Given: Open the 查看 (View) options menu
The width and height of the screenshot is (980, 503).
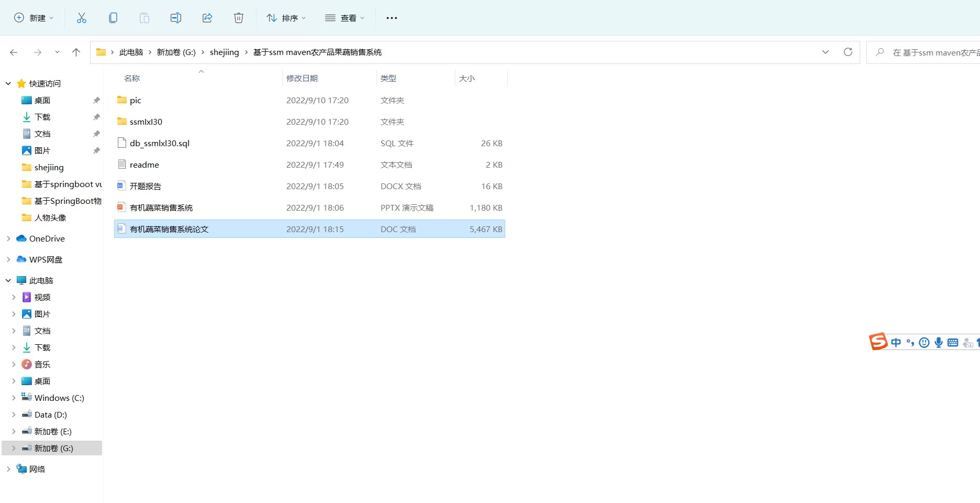Looking at the screenshot, I should 344,18.
